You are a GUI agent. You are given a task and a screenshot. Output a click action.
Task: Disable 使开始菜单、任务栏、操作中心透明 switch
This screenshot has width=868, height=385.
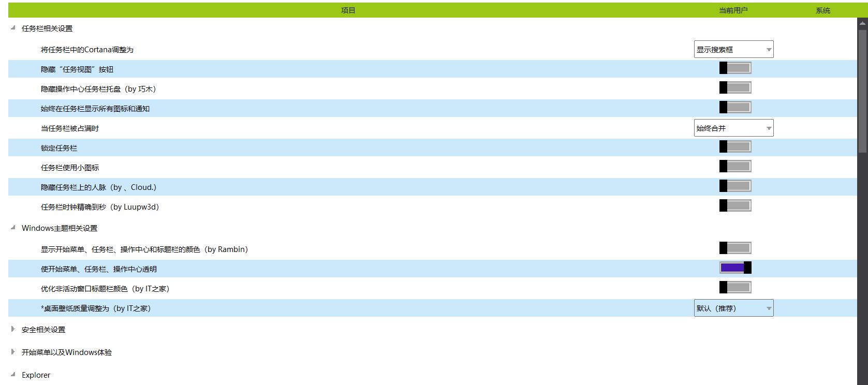[735, 268]
